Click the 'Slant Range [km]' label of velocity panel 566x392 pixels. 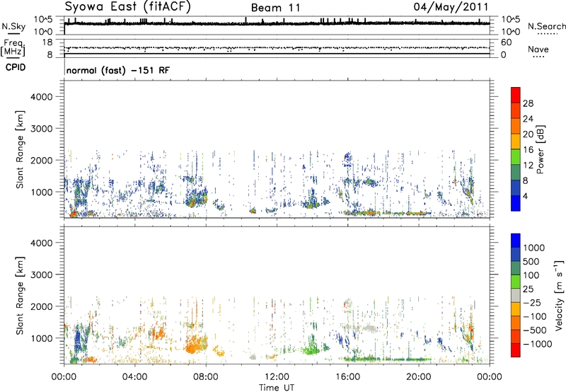[20, 295]
